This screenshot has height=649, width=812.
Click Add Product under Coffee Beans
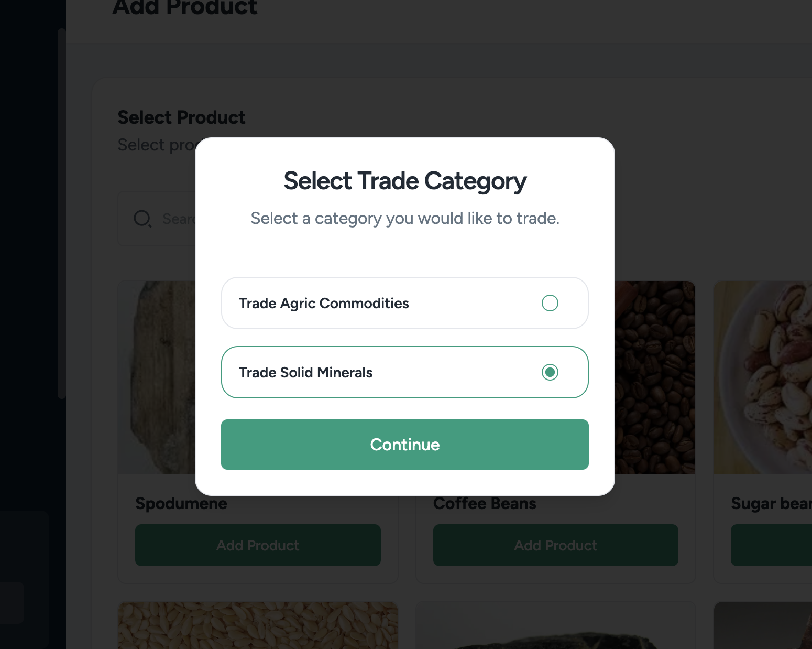(555, 545)
